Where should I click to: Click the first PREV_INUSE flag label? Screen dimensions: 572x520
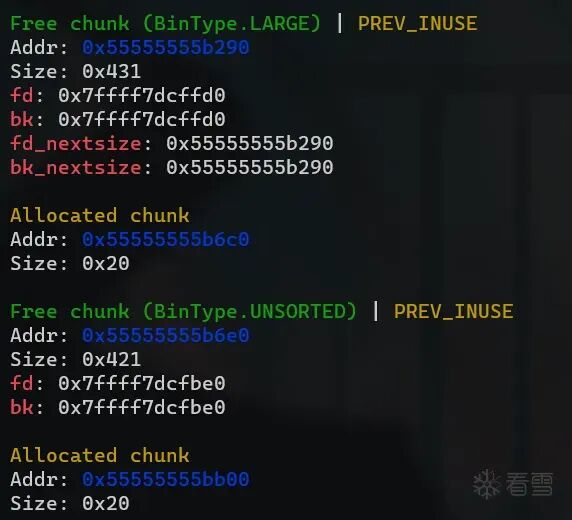(x=417, y=24)
